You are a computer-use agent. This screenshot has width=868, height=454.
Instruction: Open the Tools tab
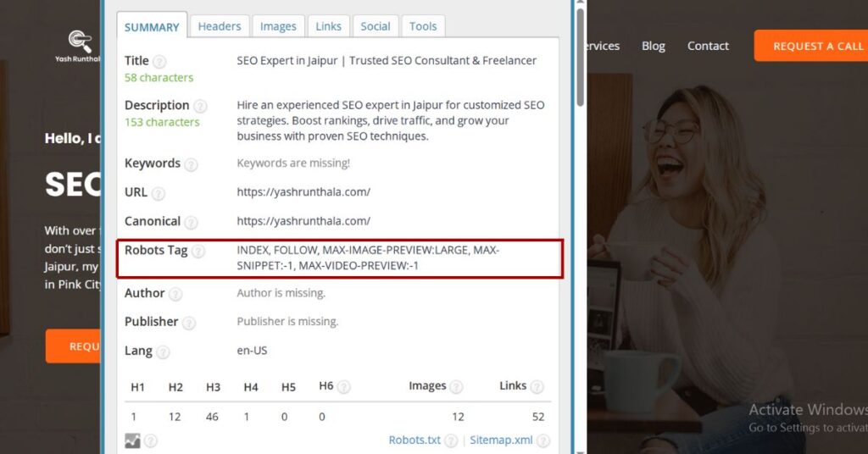click(x=423, y=26)
